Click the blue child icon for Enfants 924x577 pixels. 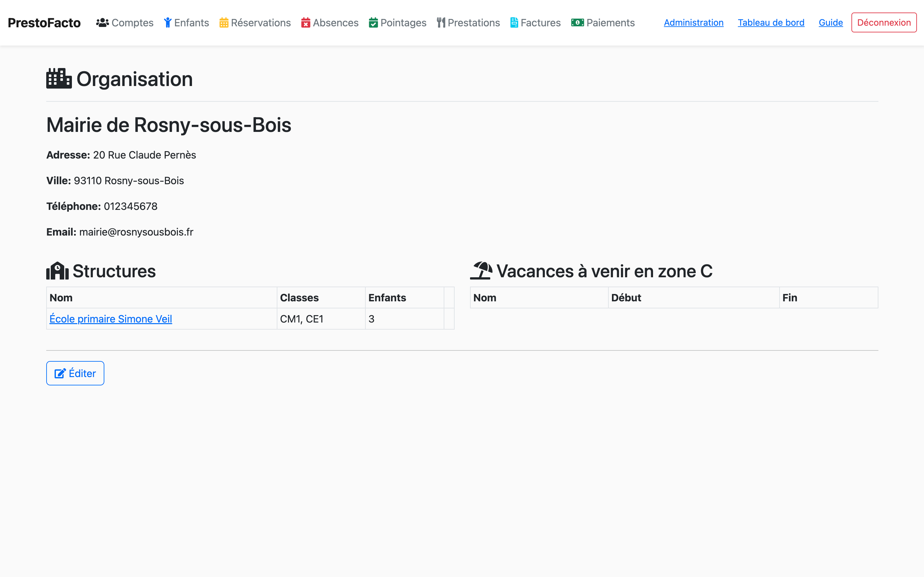tap(168, 23)
